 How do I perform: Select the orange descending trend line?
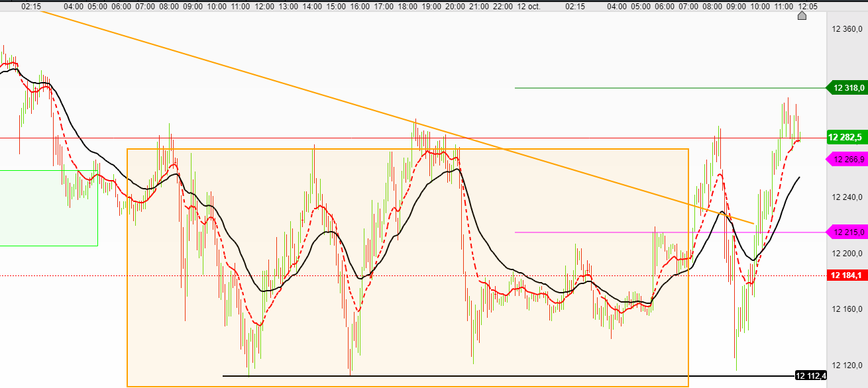[x=398, y=118]
